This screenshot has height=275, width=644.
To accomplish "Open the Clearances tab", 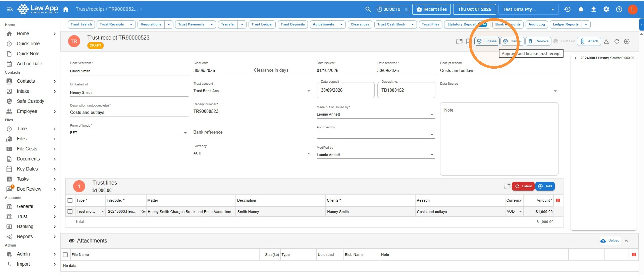I will [x=360, y=24].
